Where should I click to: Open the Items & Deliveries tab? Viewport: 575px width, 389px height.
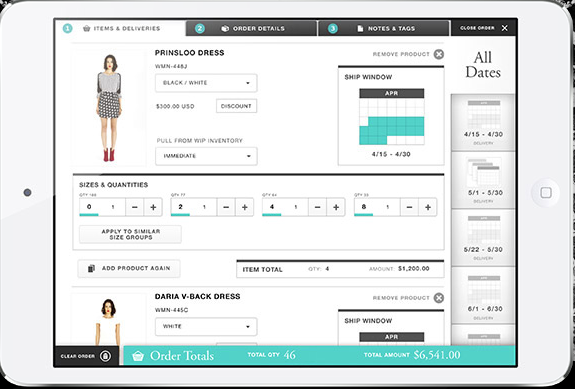click(x=120, y=28)
